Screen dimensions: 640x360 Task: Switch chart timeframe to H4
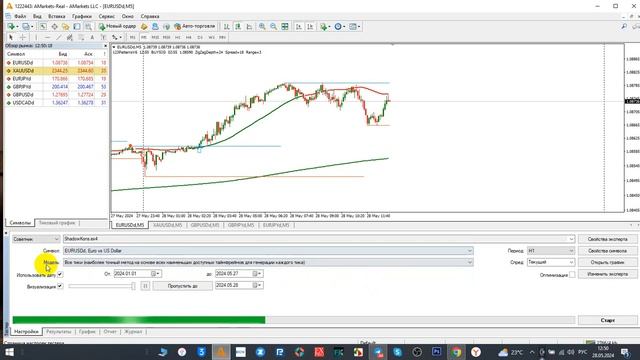pos(189,37)
